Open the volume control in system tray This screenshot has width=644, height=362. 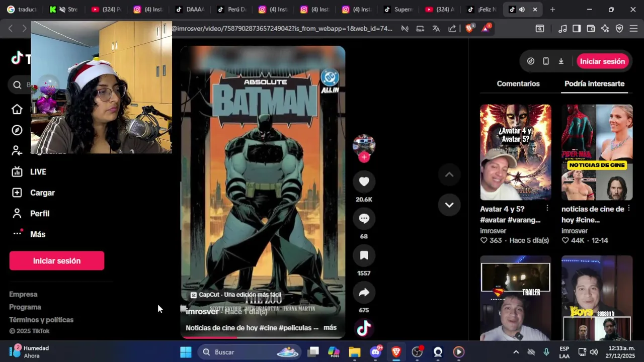[x=594, y=352]
